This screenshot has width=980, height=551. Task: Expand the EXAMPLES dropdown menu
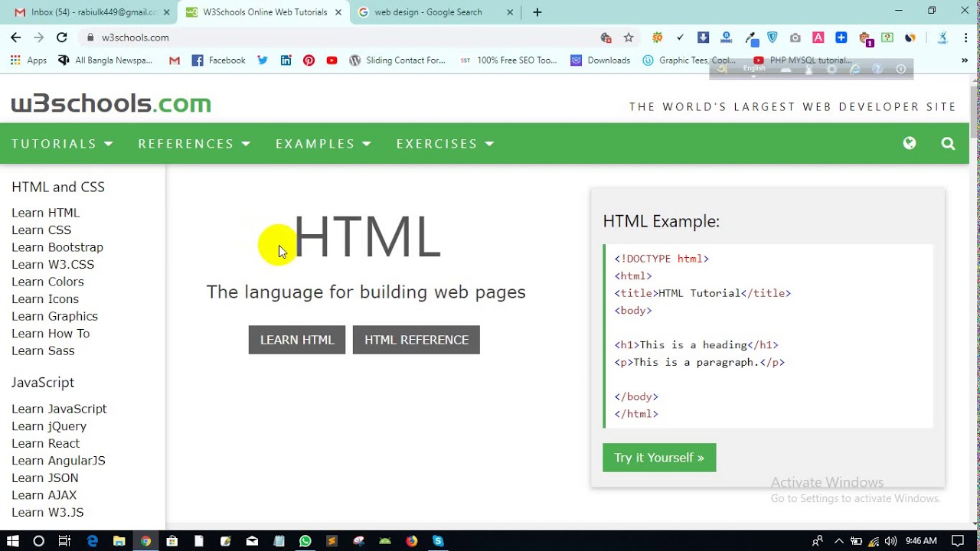pyautogui.click(x=323, y=144)
